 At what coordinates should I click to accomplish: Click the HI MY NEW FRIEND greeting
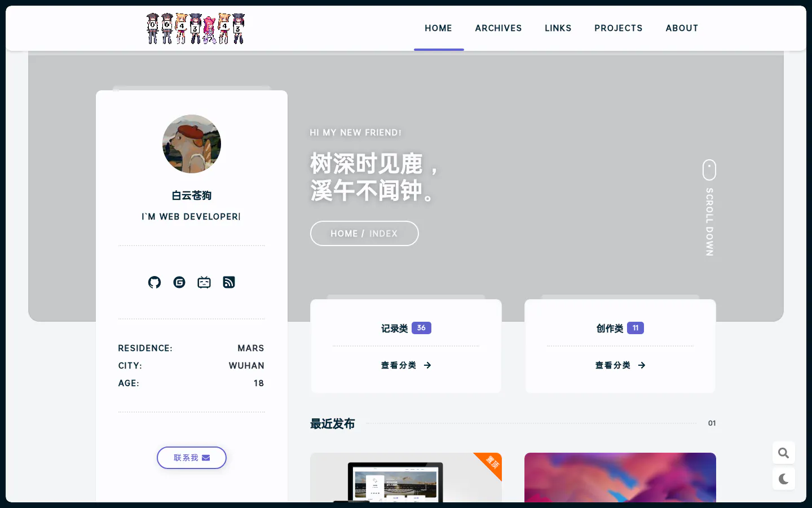click(356, 133)
